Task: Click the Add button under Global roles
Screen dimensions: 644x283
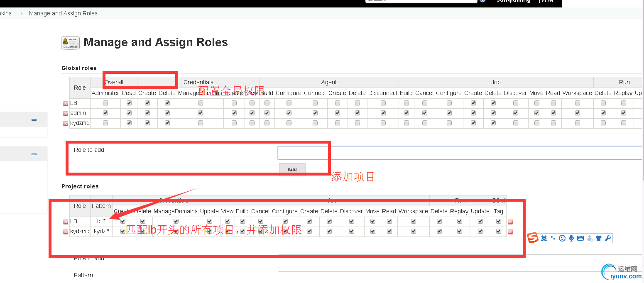Action: click(292, 169)
